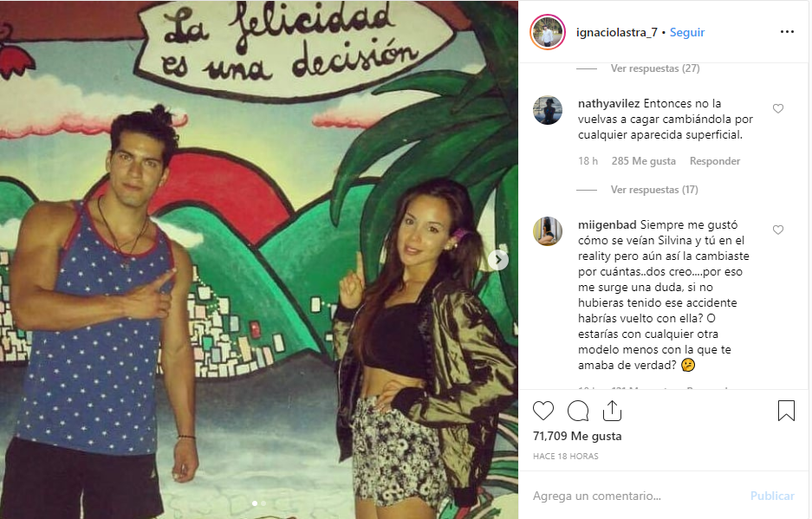Screen dimensions: 812x519
Task: View nathyavilez avatar profile
Action: point(548,110)
